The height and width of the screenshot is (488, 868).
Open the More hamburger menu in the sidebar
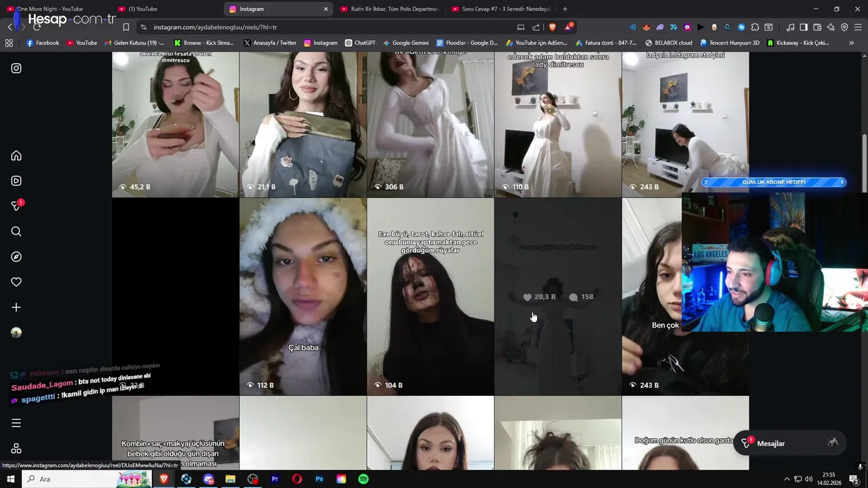[x=16, y=423]
